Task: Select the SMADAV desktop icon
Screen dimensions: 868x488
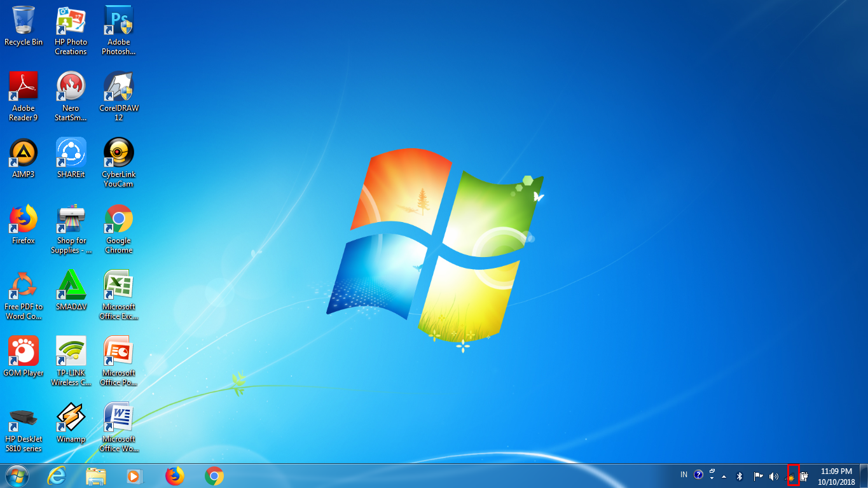Action: (x=71, y=291)
